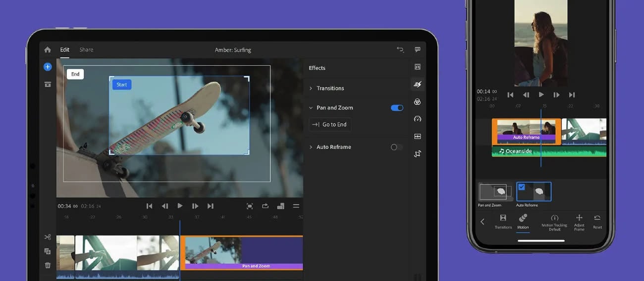Click the Effects panel heading
644x281 pixels.
point(317,68)
